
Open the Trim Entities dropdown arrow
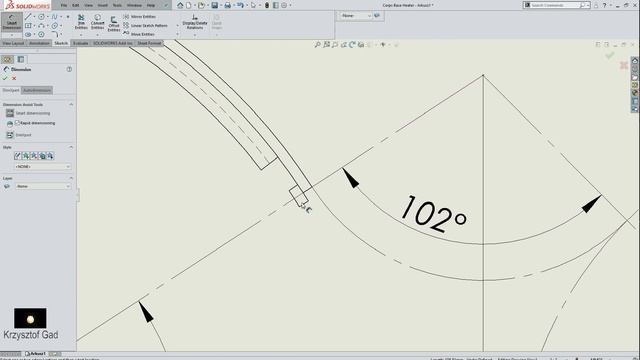tap(81, 35)
